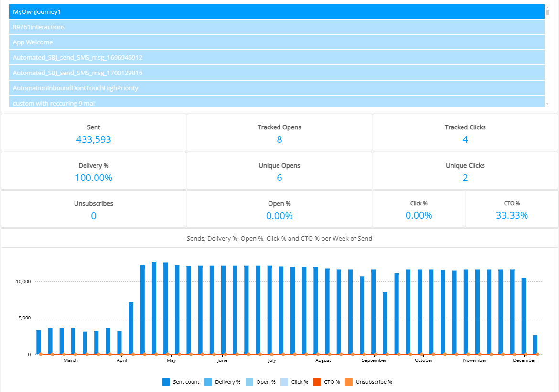Toggle the Sent count legend swatch

166,382
